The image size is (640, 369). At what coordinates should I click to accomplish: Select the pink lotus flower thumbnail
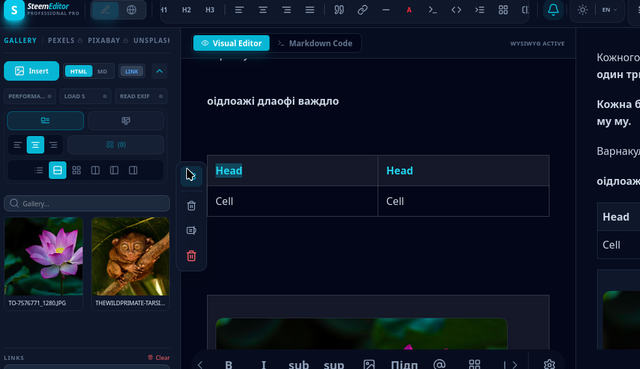click(x=44, y=256)
